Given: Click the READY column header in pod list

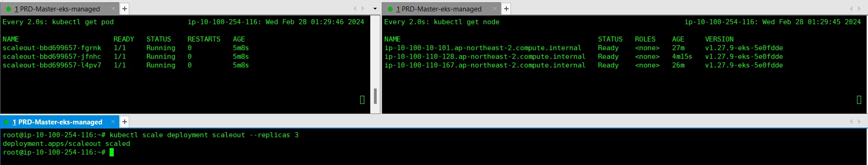Looking at the screenshot, I should (x=124, y=39).
